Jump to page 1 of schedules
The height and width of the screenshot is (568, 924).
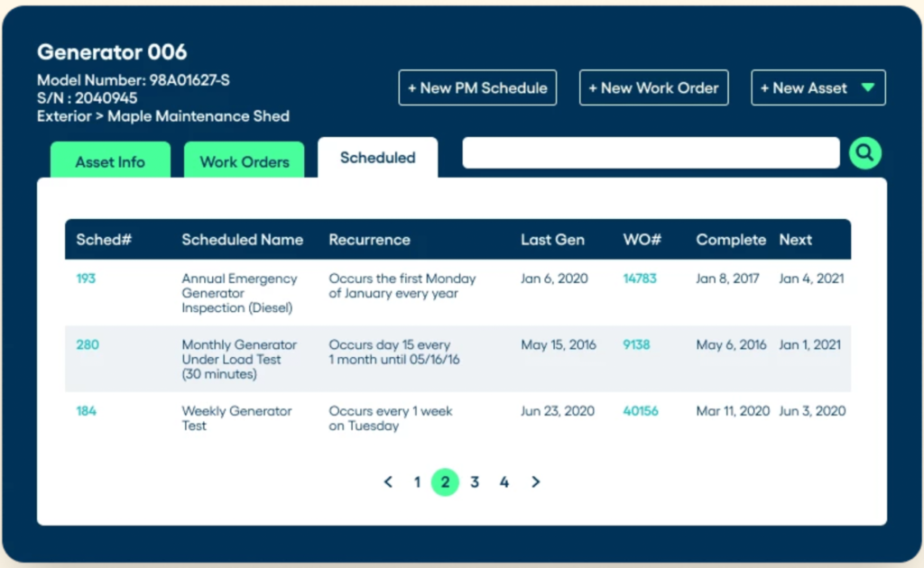[x=416, y=482]
